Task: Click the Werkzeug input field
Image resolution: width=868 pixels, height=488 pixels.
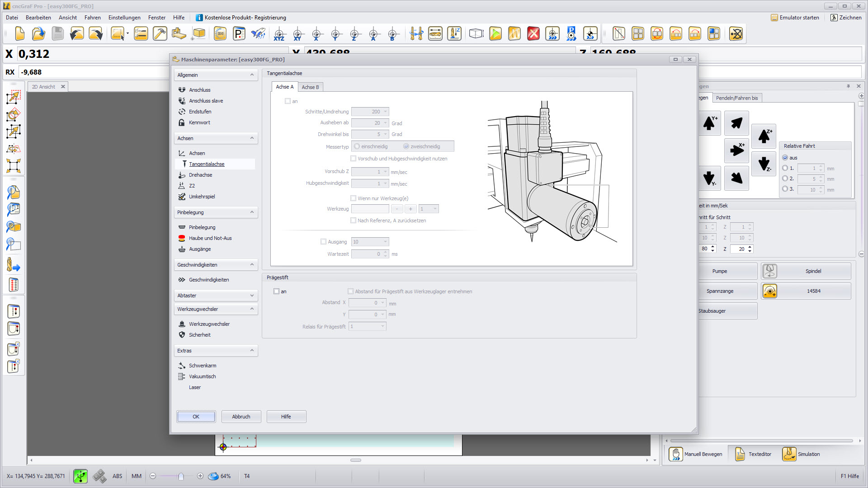Action: point(370,209)
